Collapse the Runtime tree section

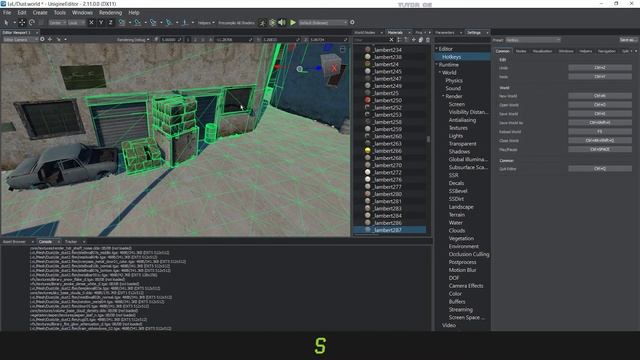pyautogui.click(x=437, y=64)
